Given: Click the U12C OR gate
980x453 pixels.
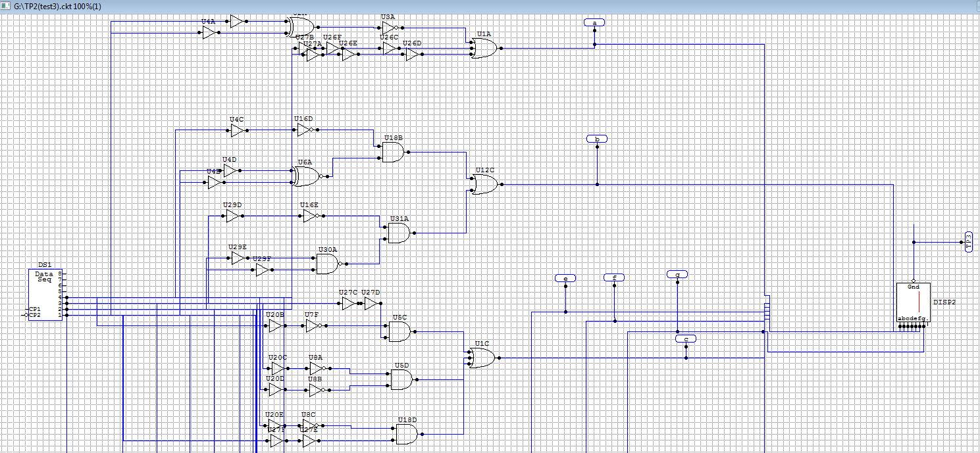Looking at the screenshot, I should tap(484, 185).
